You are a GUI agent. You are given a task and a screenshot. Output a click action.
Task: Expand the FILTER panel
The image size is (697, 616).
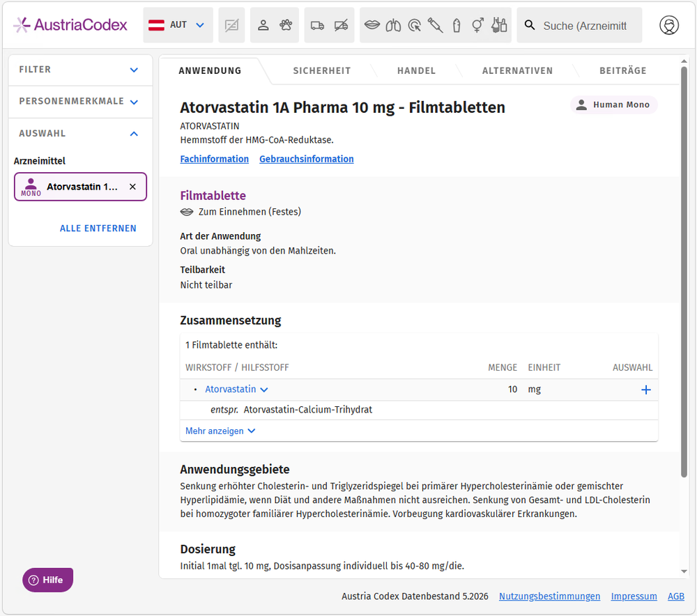pyautogui.click(x=80, y=70)
